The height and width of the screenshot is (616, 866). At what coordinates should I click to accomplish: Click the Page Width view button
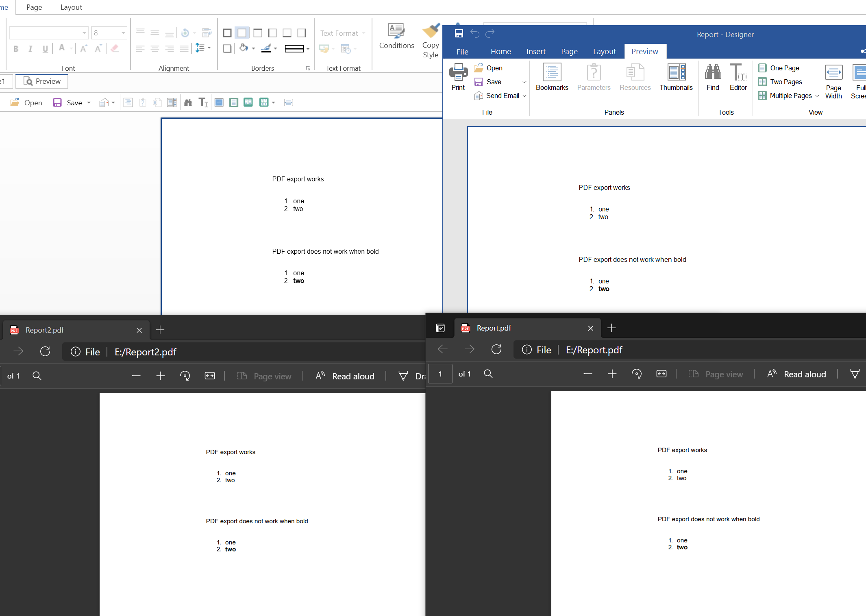(833, 81)
